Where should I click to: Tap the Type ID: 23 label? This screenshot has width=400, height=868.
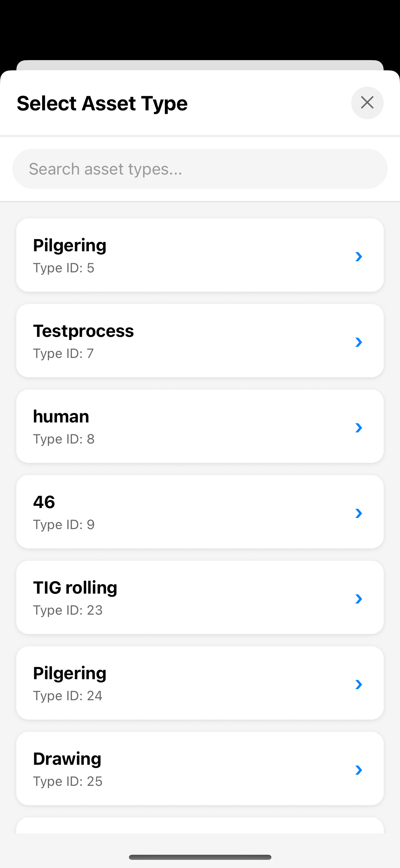coord(68,610)
